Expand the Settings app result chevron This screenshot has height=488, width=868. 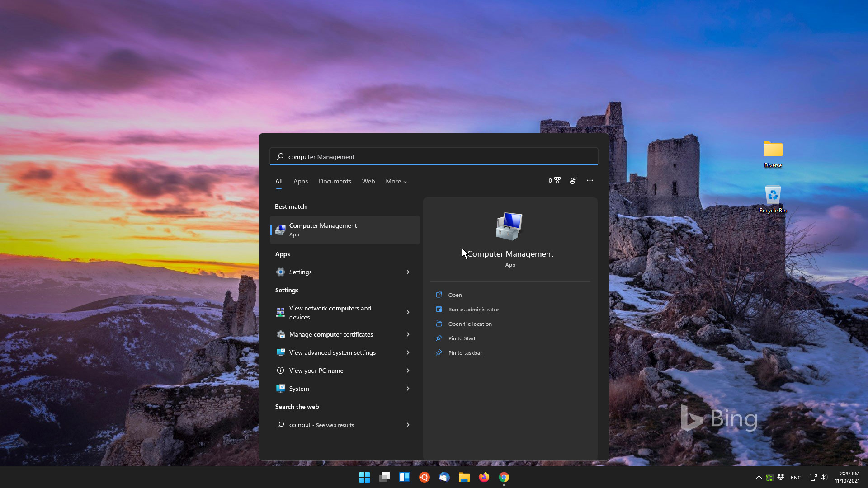coord(408,272)
